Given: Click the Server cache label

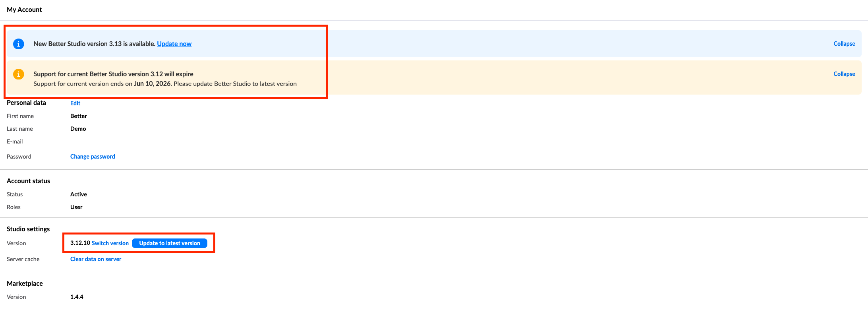Looking at the screenshot, I should [23, 259].
